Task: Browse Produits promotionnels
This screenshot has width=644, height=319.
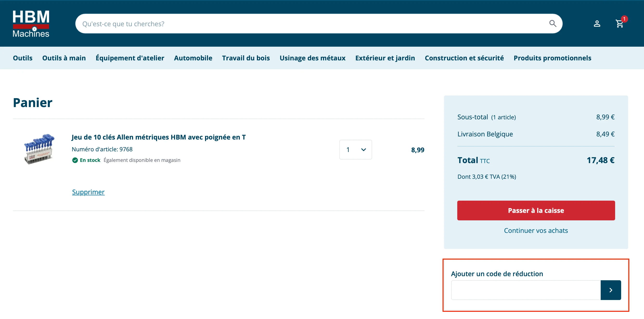Action: pyautogui.click(x=552, y=58)
